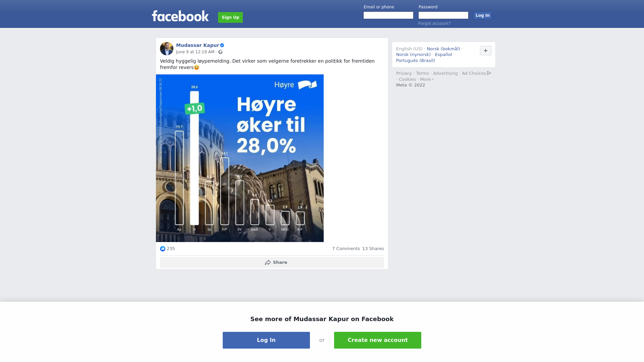Click the Create new account button

point(378,340)
